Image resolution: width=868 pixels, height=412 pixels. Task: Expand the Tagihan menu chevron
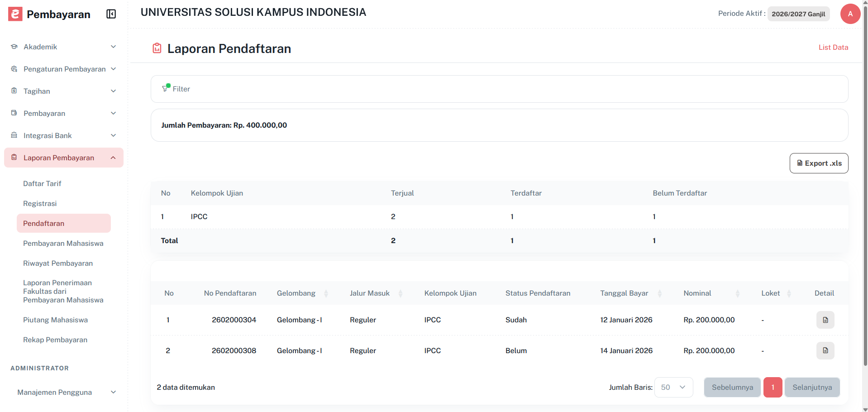(114, 91)
